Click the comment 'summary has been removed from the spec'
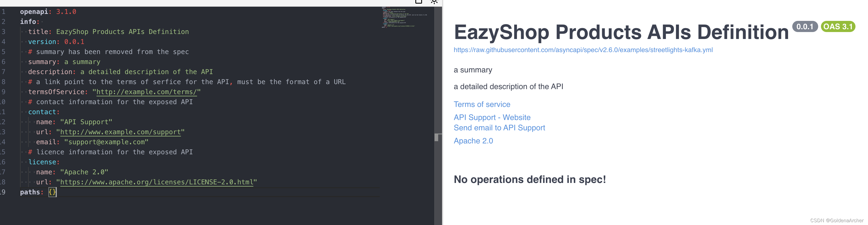This screenshot has width=868, height=225. 108,52
